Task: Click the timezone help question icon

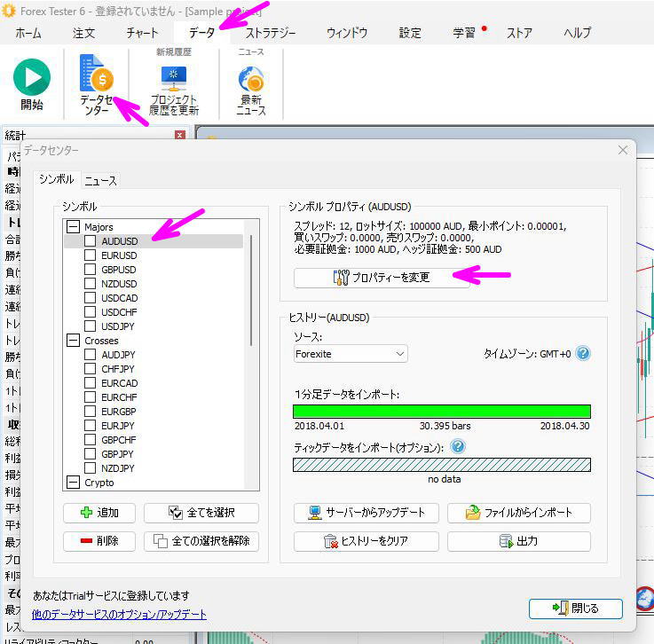Action: pos(583,353)
